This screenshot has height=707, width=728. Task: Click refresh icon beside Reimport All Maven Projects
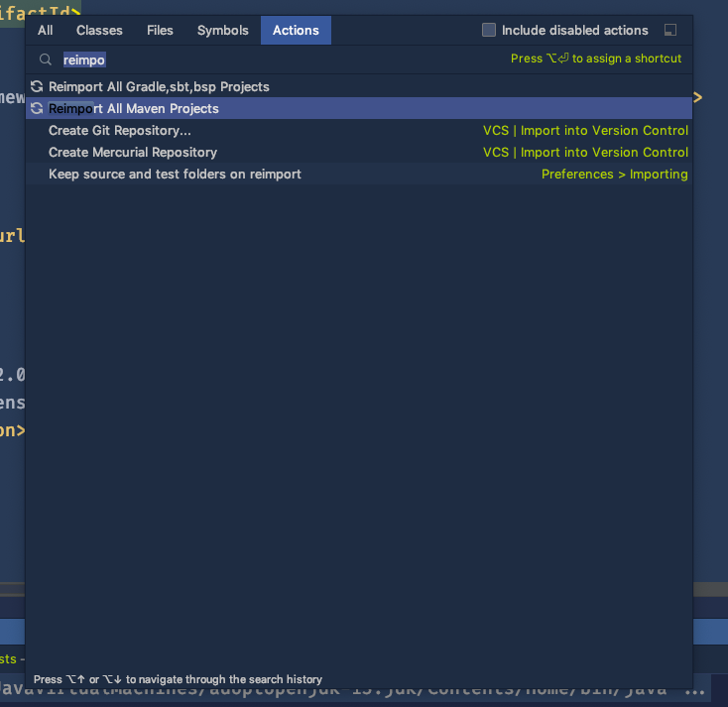tap(37, 108)
